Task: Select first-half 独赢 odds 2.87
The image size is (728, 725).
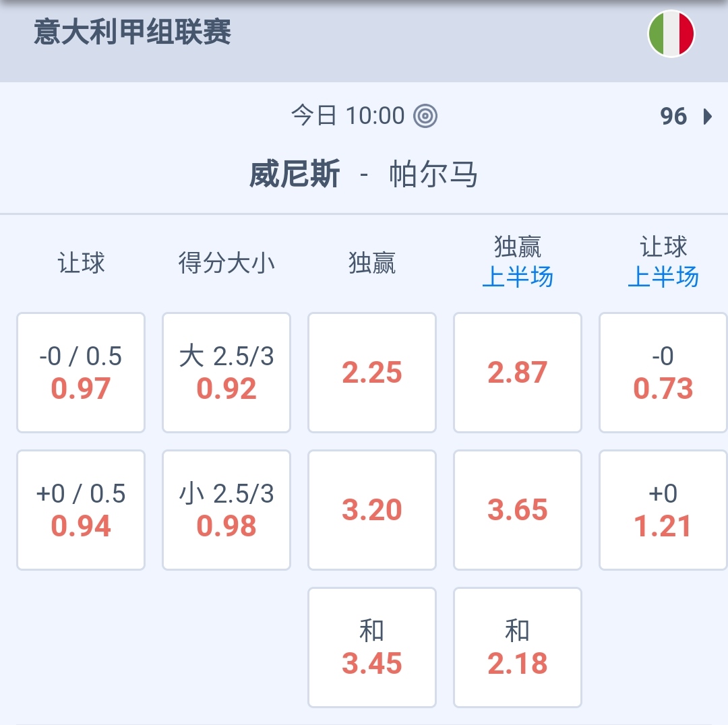Action: (518, 373)
